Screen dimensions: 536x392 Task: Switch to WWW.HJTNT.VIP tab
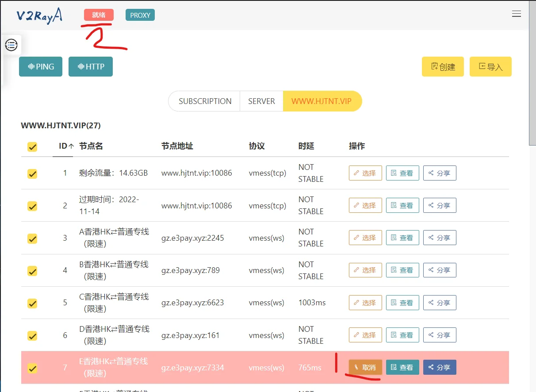tap(322, 101)
